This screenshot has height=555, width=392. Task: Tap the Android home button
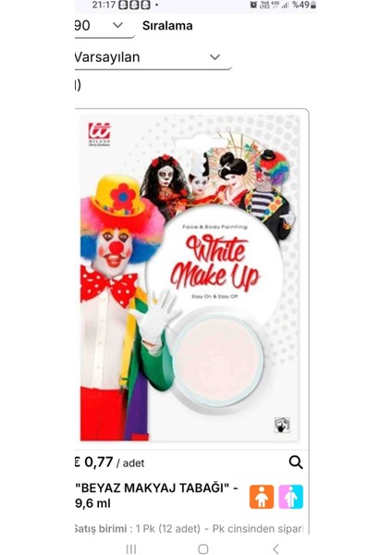(x=203, y=549)
